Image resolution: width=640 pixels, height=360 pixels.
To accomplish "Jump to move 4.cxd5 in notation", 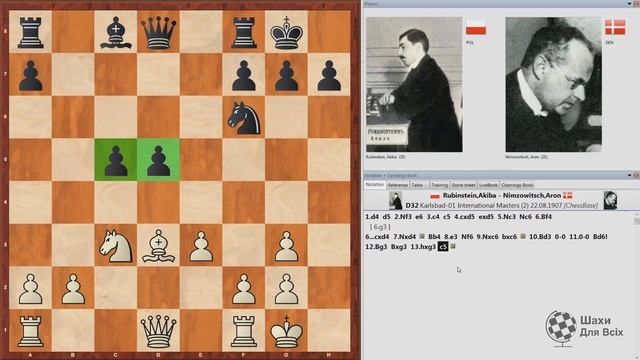I will tap(464, 217).
